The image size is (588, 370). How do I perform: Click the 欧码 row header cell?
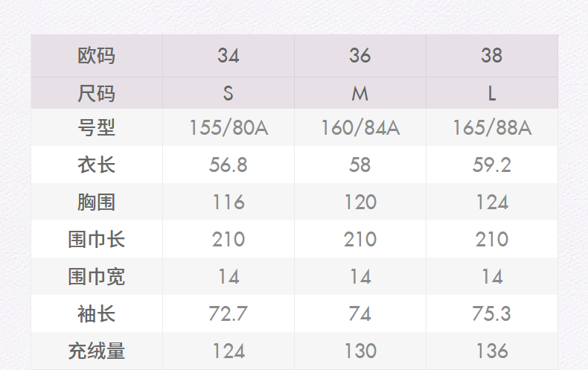click(x=97, y=56)
